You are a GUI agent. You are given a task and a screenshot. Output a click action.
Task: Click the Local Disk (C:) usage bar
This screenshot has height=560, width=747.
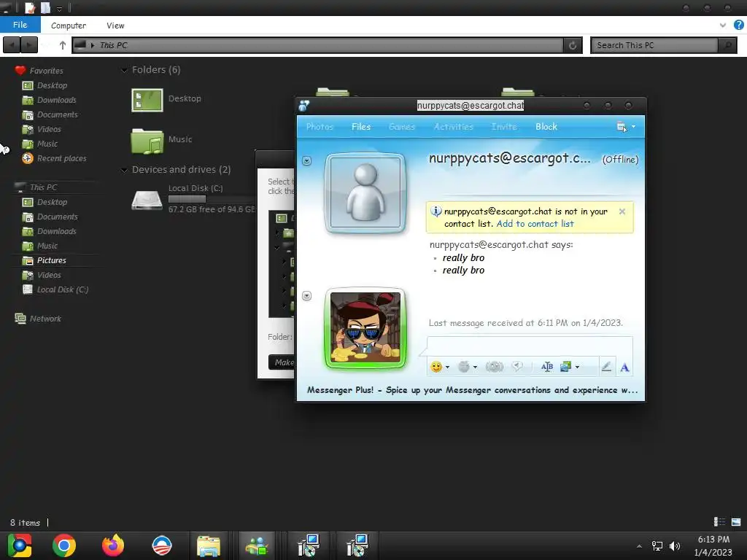click(x=212, y=198)
